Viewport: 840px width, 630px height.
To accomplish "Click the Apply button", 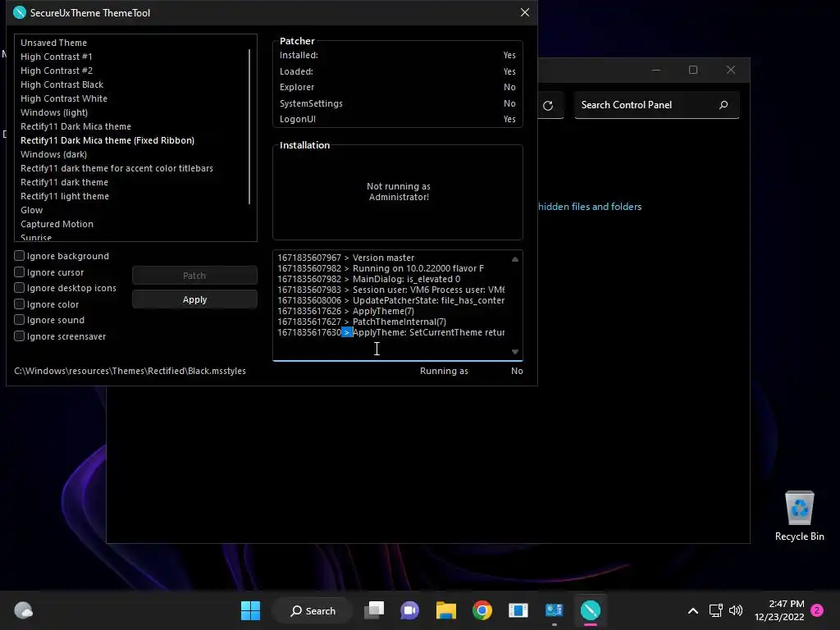I will point(194,299).
